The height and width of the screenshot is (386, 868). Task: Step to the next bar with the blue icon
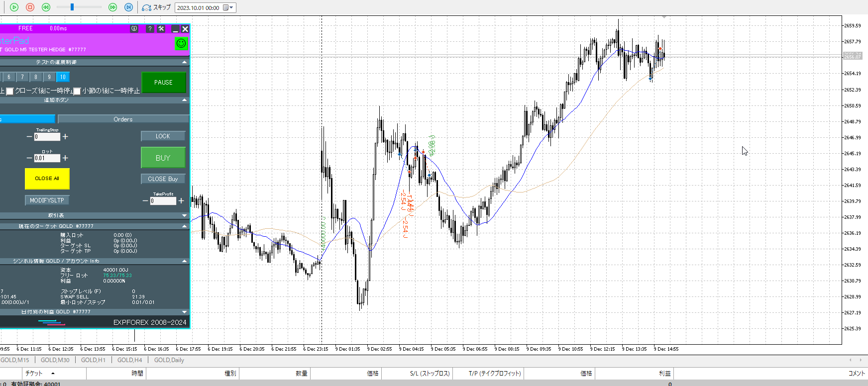128,7
